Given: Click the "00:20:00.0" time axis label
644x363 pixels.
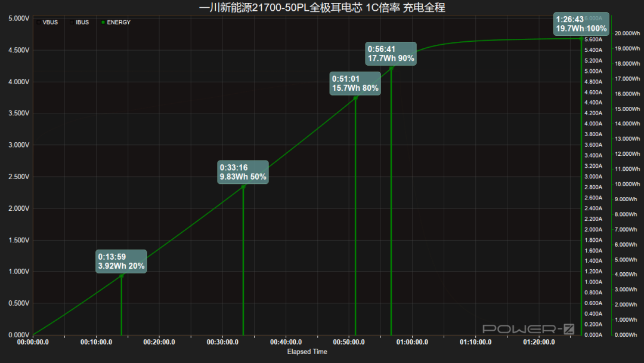Looking at the screenshot, I should (x=159, y=342).
